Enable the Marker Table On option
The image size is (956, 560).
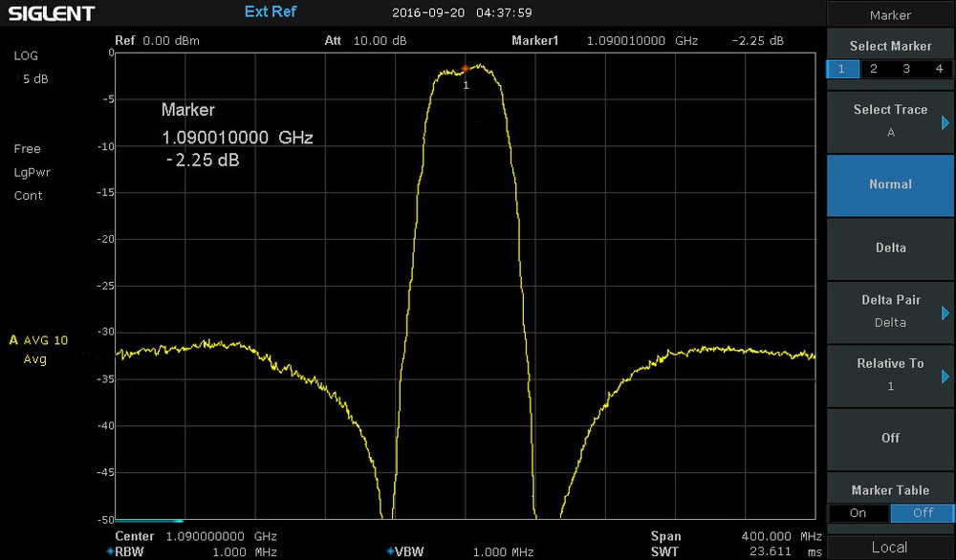pos(858,513)
